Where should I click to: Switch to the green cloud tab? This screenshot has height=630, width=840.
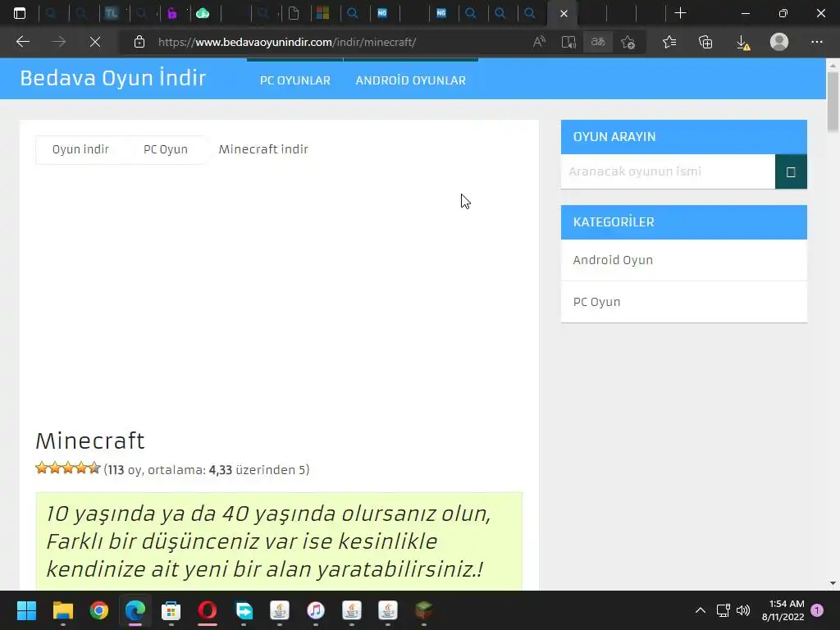tap(203, 13)
